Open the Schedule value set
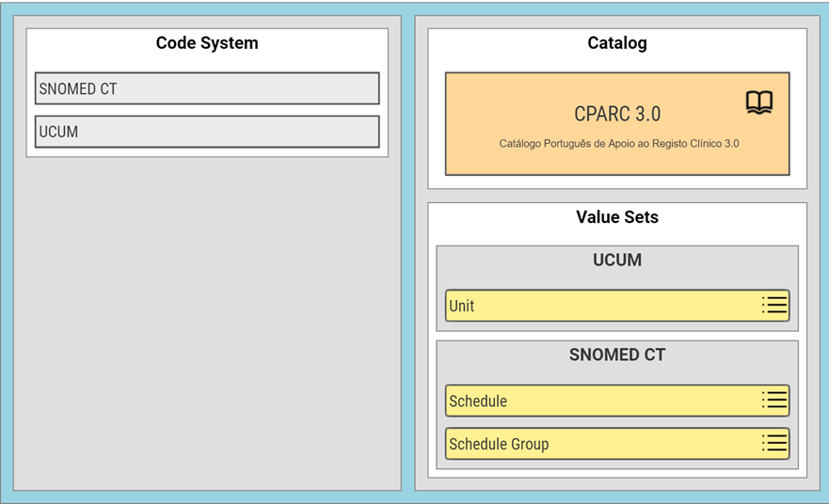This screenshot has width=829, height=504. (x=617, y=401)
